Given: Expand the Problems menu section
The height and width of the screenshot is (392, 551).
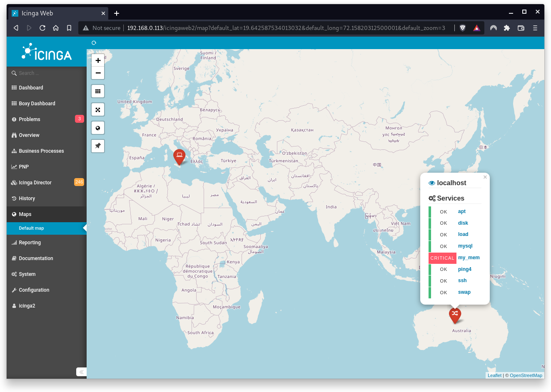Looking at the screenshot, I should (x=30, y=119).
